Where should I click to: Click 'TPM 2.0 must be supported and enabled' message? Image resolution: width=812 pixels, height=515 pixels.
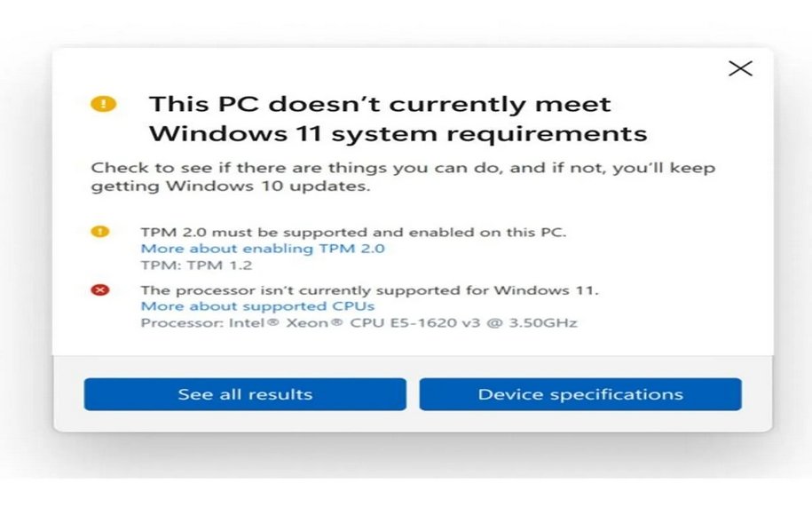[305, 232]
